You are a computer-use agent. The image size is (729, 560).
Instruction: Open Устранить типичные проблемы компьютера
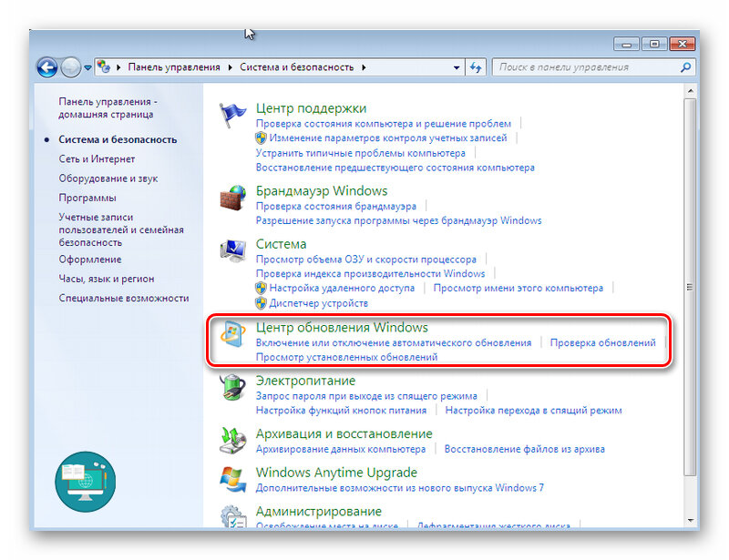coord(360,153)
